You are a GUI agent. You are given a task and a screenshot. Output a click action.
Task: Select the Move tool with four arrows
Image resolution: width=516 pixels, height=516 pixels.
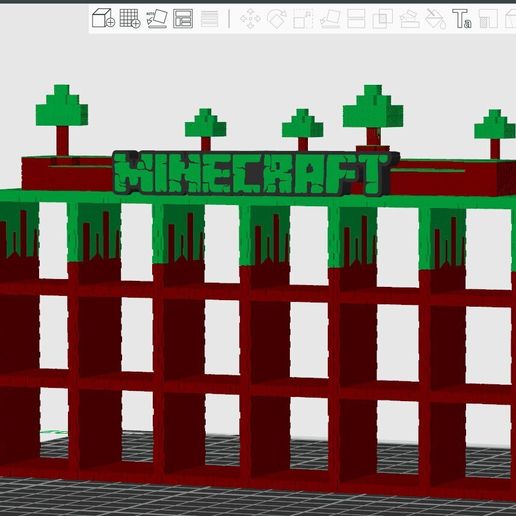tap(250, 19)
